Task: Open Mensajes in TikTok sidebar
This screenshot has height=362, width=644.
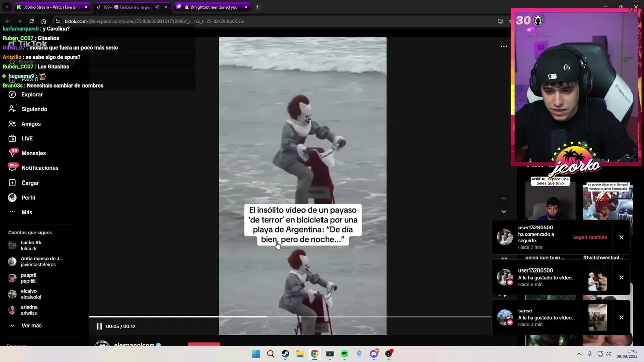Action: (x=33, y=153)
